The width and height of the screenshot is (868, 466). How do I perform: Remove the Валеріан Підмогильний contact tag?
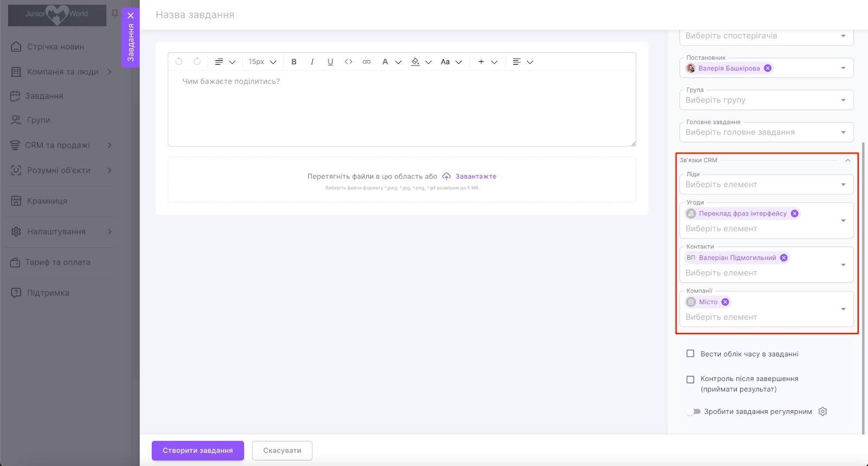point(784,258)
